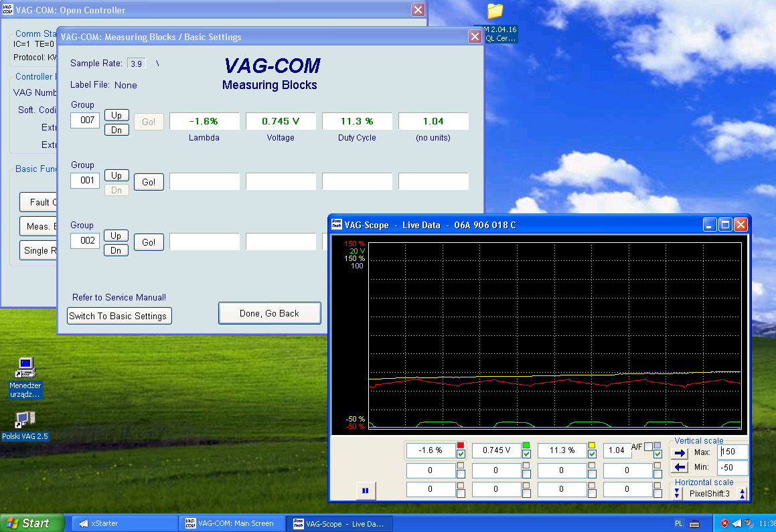
Task: Click the blue right arrow in Vertical scale
Action: 680,452
